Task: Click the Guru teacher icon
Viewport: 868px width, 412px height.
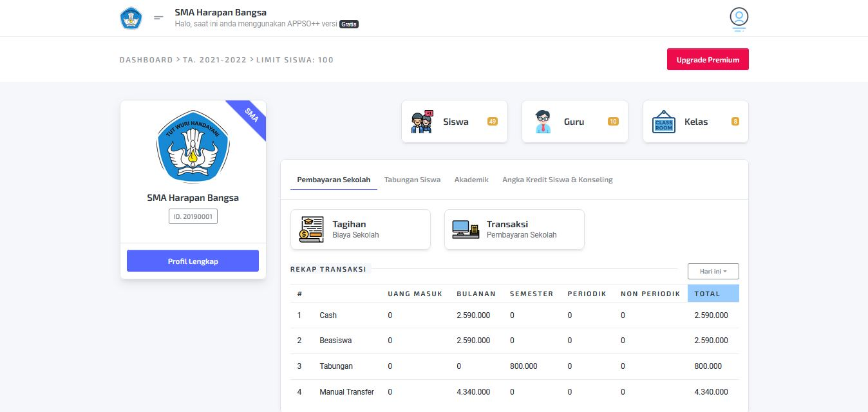Action: coord(543,122)
